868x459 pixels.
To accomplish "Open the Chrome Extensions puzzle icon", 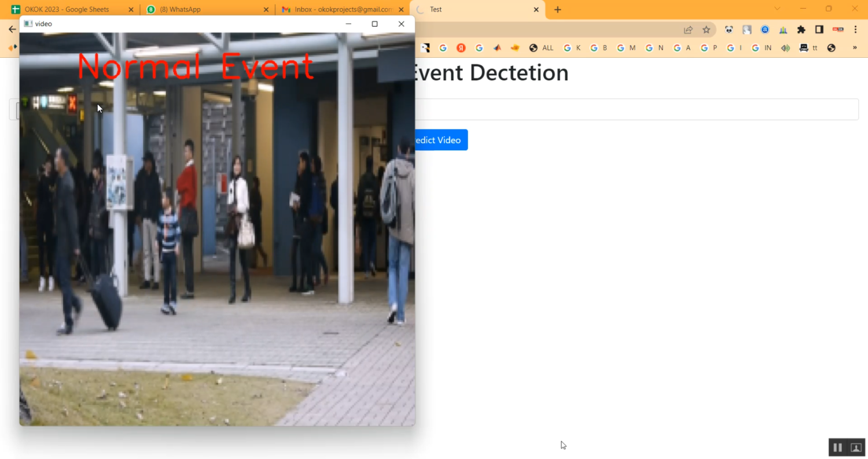I will click(801, 29).
